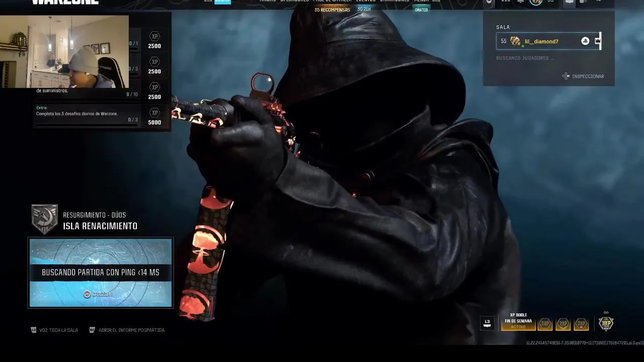Click the L3 loadout prompt icon

(x=487, y=323)
